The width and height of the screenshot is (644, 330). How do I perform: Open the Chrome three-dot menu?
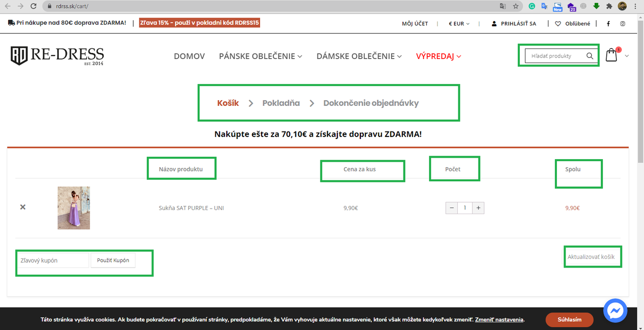[x=636, y=7]
